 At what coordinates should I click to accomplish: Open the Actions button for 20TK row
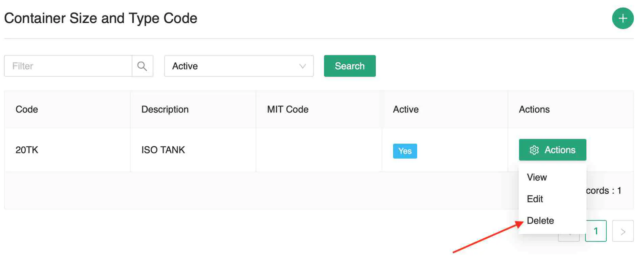(x=553, y=150)
